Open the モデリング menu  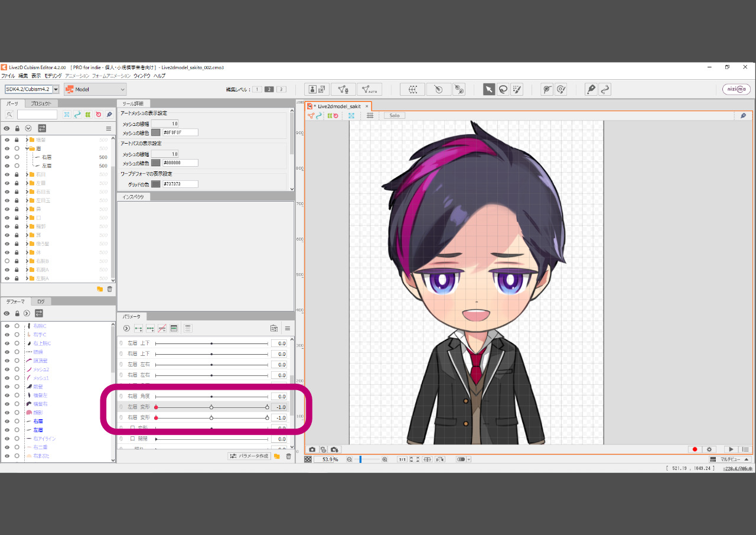point(53,76)
